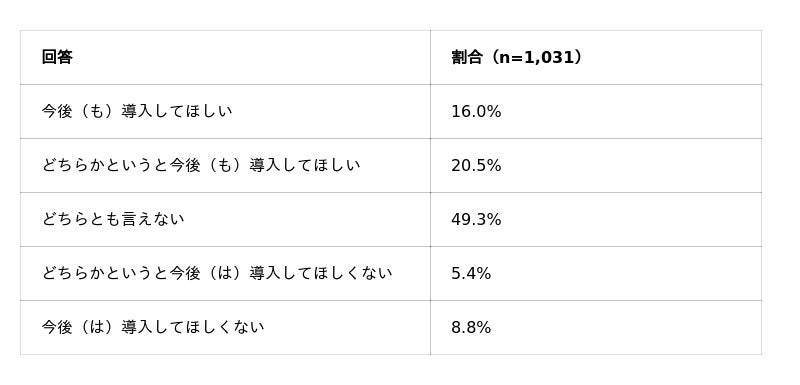The height and width of the screenshot is (385, 800).
Task: Click the 5.4% value cell
Action: pos(596,273)
